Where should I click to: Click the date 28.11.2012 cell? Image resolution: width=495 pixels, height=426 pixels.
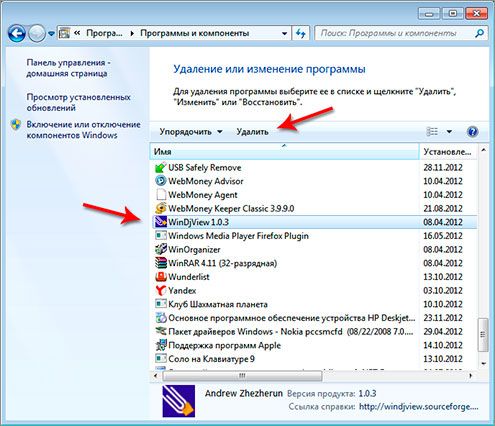tap(443, 167)
